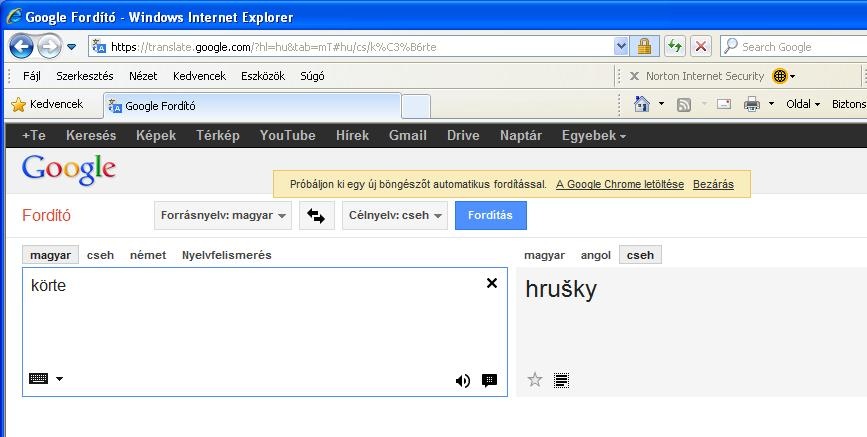Click the browser stop loading icon
Image resolution: width=867 pixels, height=437 pixels.
click(x=701, y=46)
